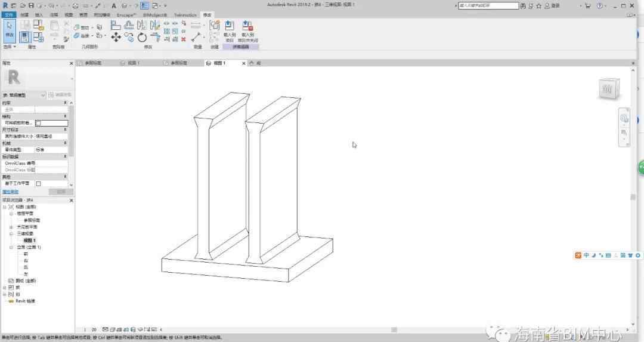Collapse the Views (all) tree node
Viewport: 644px width, 342px height.
click(5, 207)
